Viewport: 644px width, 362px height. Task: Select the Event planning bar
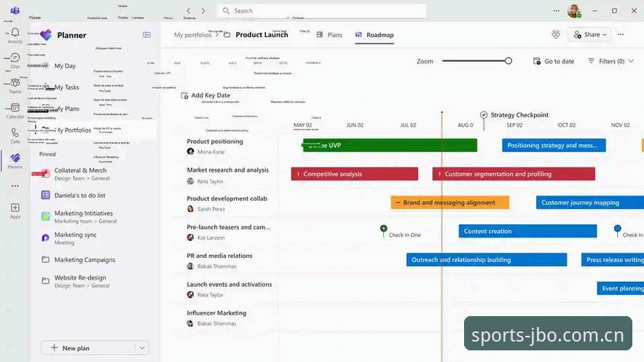pos(620,288)
